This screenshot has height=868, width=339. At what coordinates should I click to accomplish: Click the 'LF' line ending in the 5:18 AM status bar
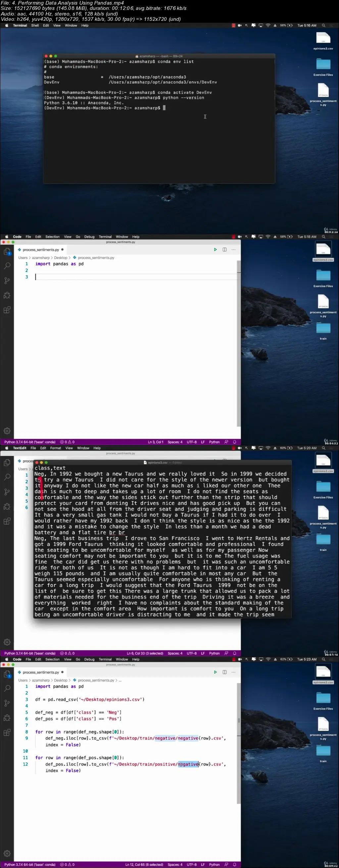(x=203, y=442)
